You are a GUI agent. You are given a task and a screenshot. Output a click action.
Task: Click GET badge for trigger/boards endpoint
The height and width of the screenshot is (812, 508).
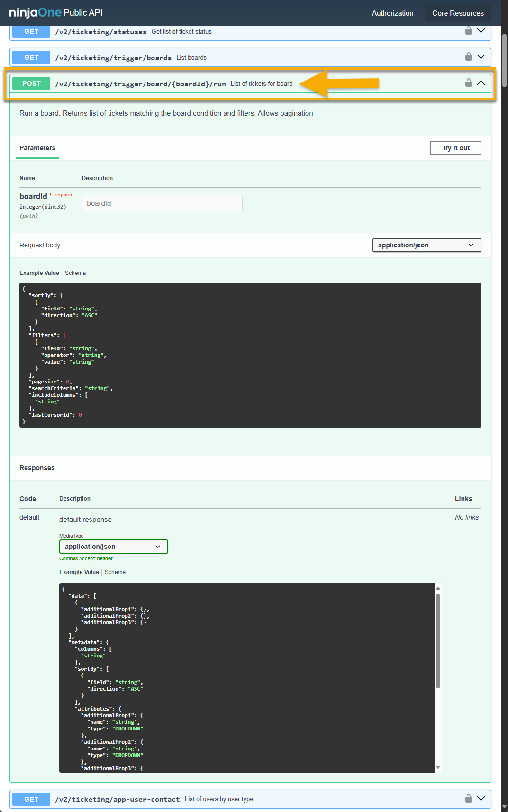point(31,57)
